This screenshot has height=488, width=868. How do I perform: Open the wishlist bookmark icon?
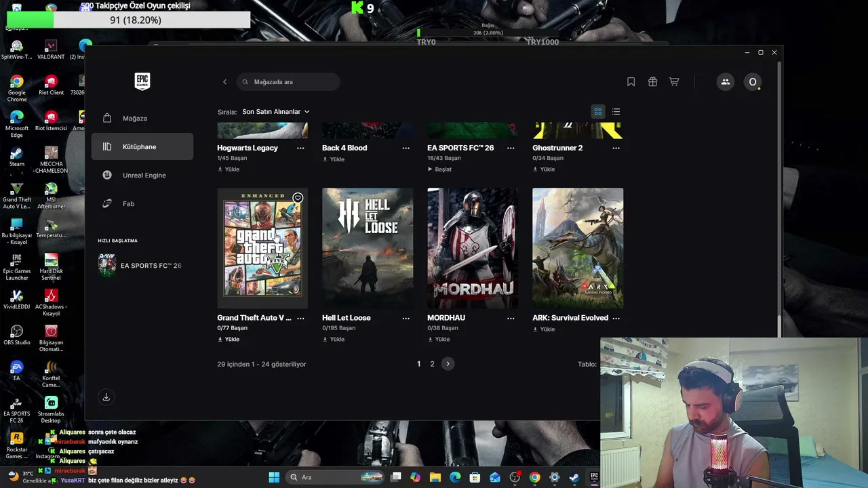(631, 82)
